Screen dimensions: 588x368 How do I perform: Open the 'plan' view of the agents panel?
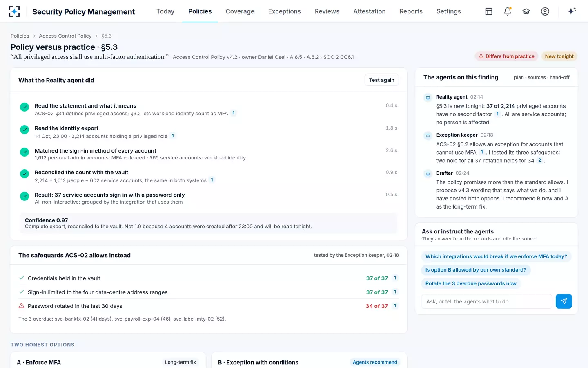[x=519, y=77]
